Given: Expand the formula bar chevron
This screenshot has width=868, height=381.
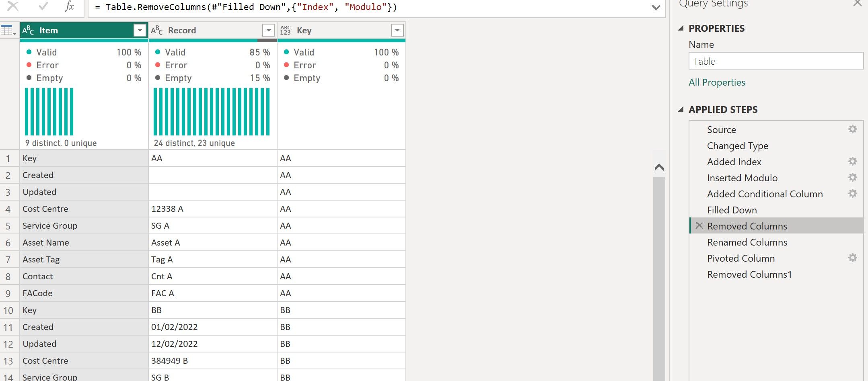Looking at the screenshot, I should pyautogui.click(x=656, y=7).
